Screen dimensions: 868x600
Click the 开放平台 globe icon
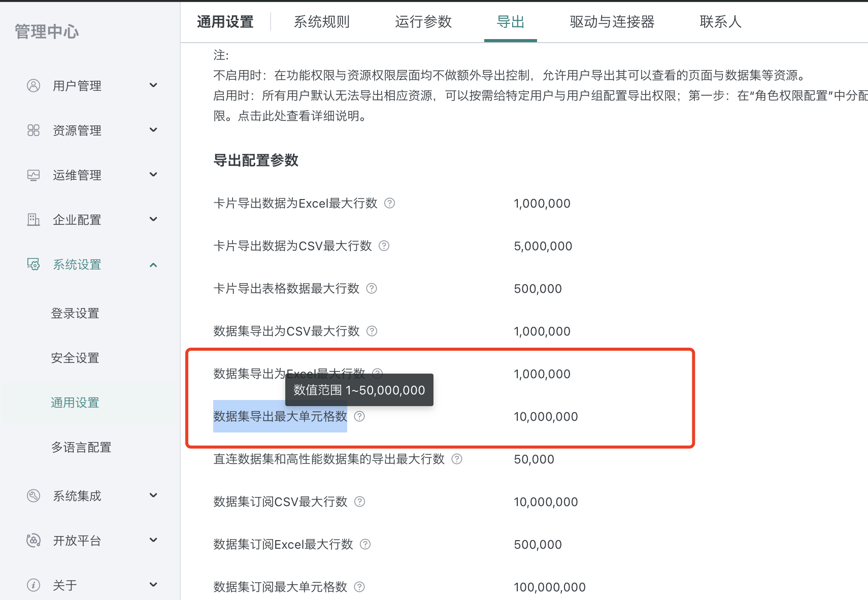click(x=34, y=540)
